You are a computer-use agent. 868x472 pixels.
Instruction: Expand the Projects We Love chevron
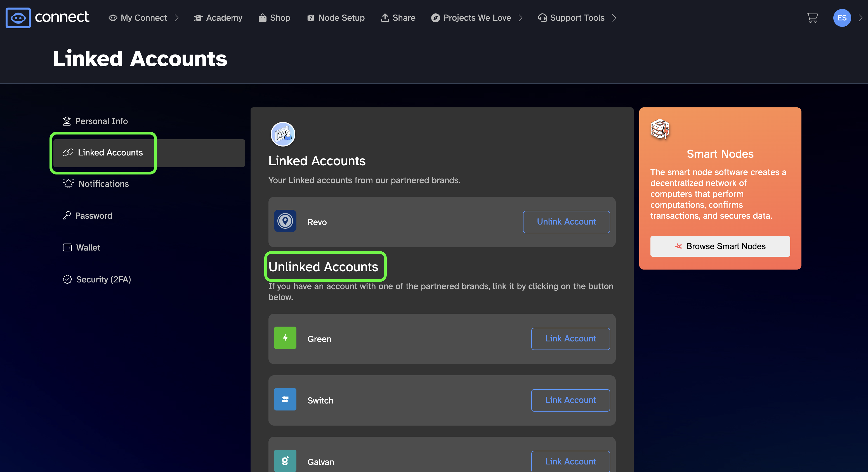521,18
